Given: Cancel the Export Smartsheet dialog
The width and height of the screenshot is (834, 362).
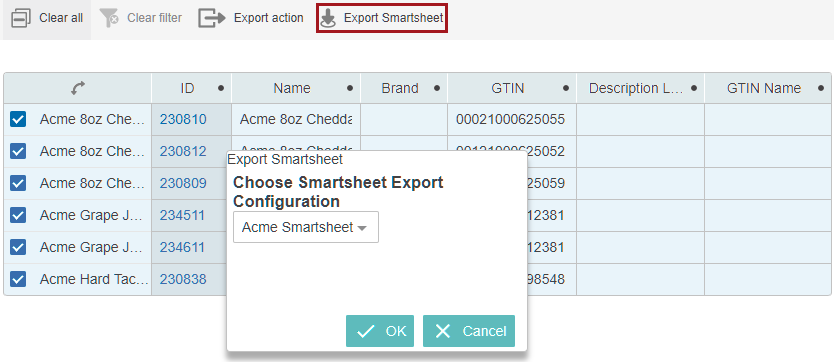Looking at the screenshot, I should tap(469, 331).
